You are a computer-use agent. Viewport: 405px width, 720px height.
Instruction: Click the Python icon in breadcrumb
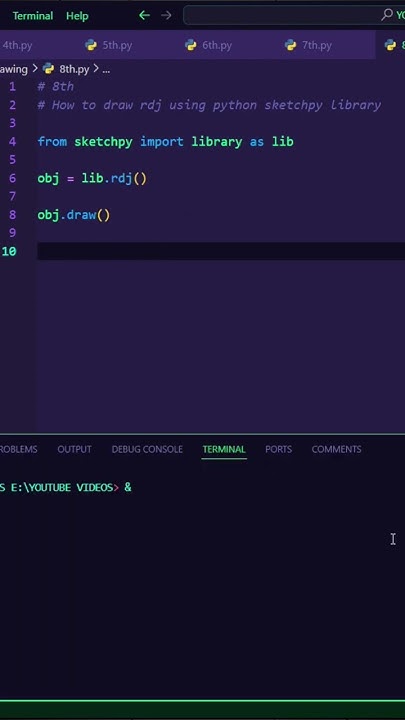click(x=48, y=69)
